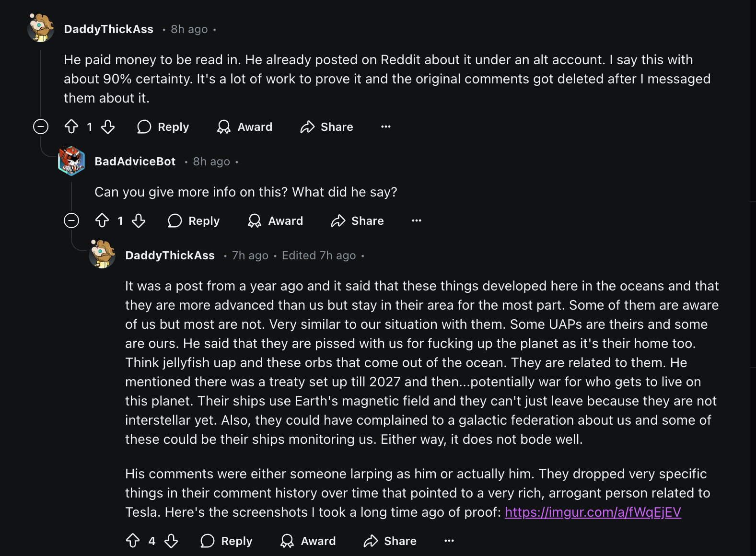This screenshot has width=756, height=556.
Task: Downvote the comment with 4 points
Action: pyautogui.click(x=171, y=541)
